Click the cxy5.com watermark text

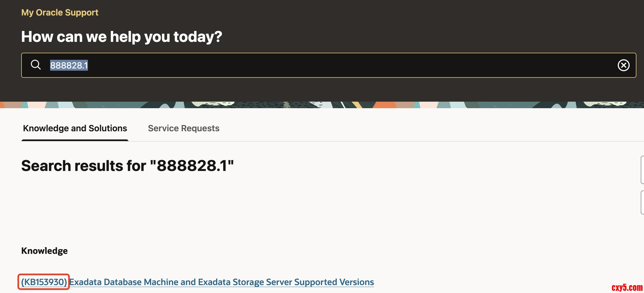[627, 287]
